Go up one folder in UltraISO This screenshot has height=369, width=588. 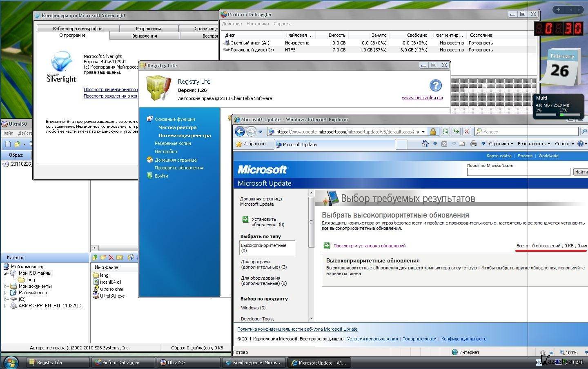click(x=95, y=258)
